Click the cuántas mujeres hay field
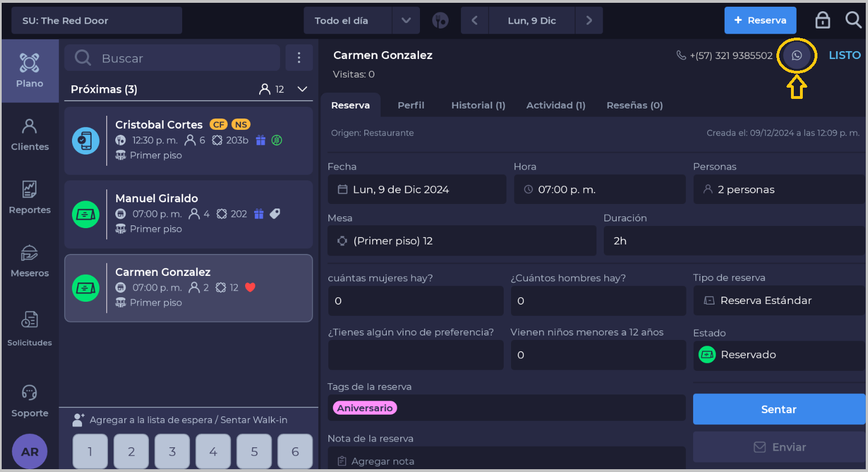Viewport: 868px width, 472px height. [415, 301]
